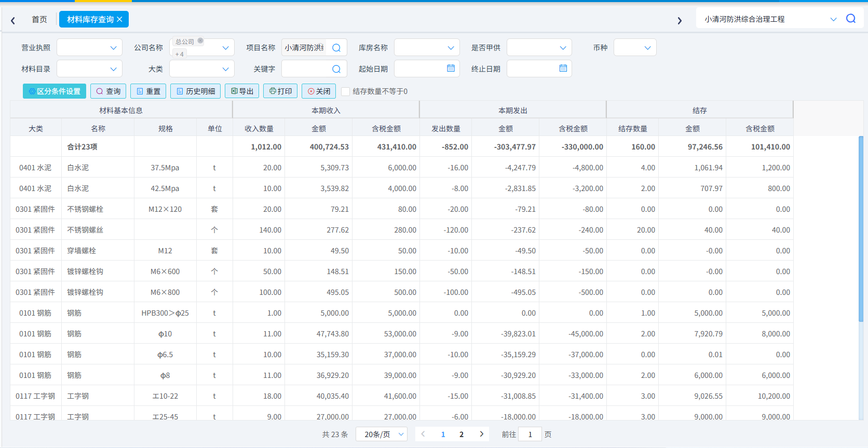This screenshot has height=448, width=868.
Task: Click magnifier icon in 关键字 field
Action: point(336,69)
